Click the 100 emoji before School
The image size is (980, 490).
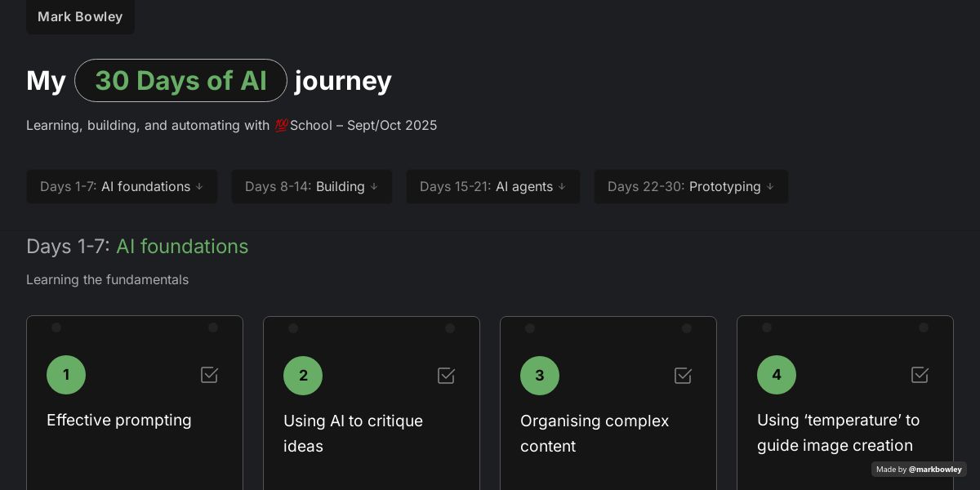[282, 126]
